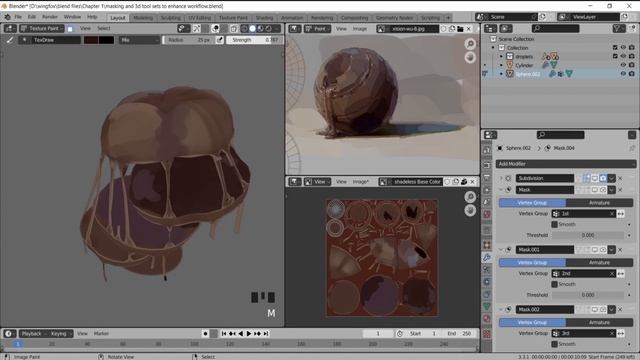Viewport: 640px width, 360px height.
Task: Enable Smooth checkbox in Mask modifier
Action: [554, 224]
